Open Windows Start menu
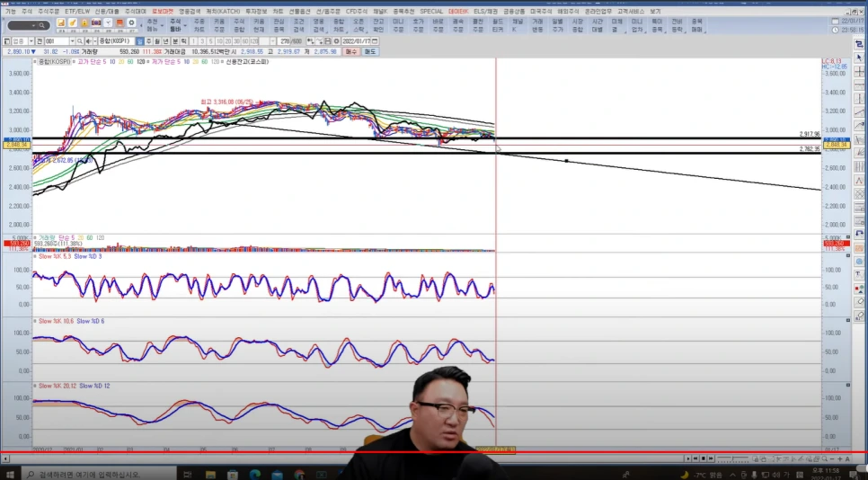This screenshot has width=868, height=480. pos(10,475)
